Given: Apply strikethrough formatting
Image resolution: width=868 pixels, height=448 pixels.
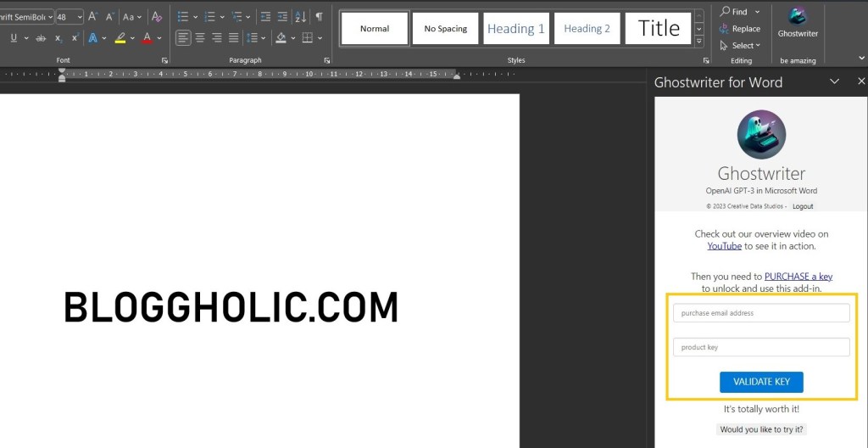Looking at the screenshot, I should (x=41, y=38).
